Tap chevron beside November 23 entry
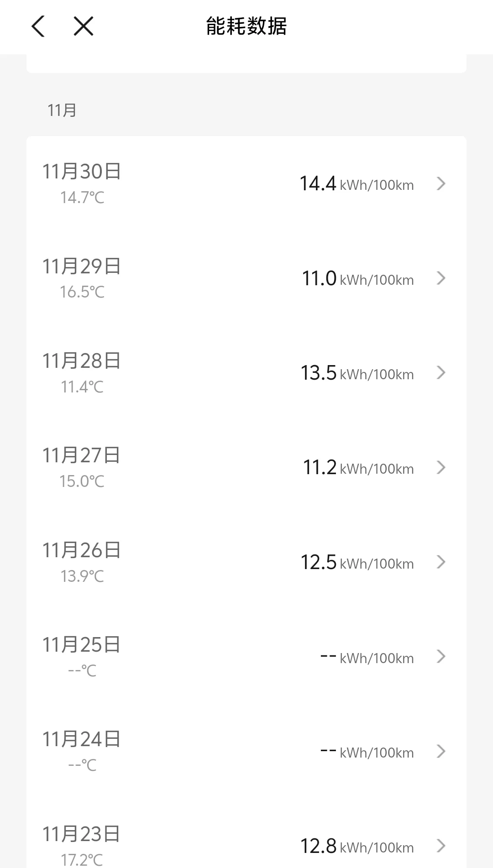This screenshot has height=868, width=493. [441, 846]
